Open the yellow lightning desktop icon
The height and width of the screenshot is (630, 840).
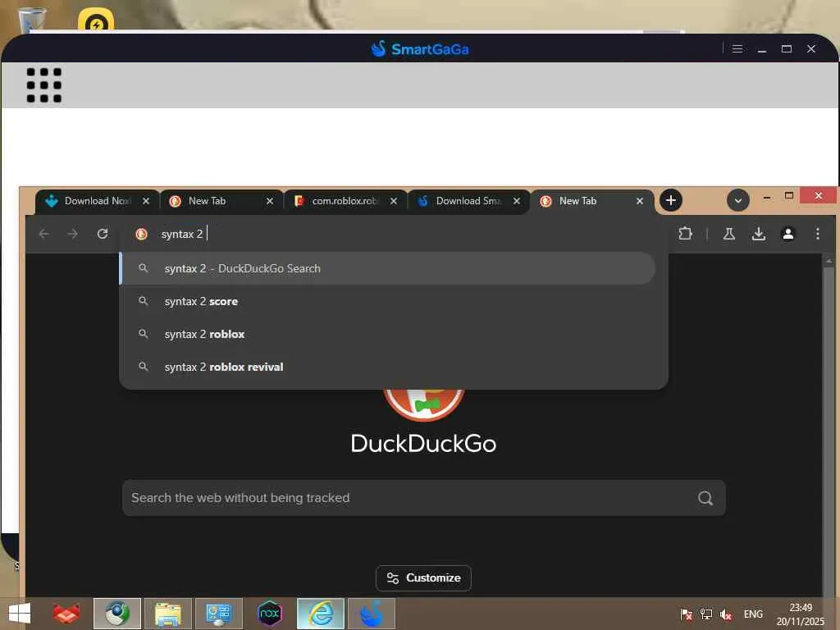coord(96,20)
